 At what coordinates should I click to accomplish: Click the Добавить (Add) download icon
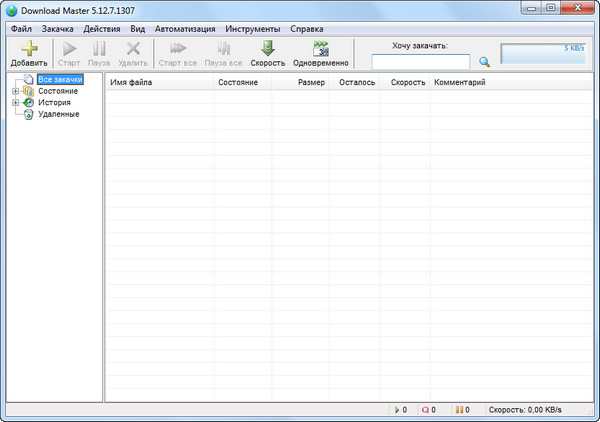[x=29, y=48]
